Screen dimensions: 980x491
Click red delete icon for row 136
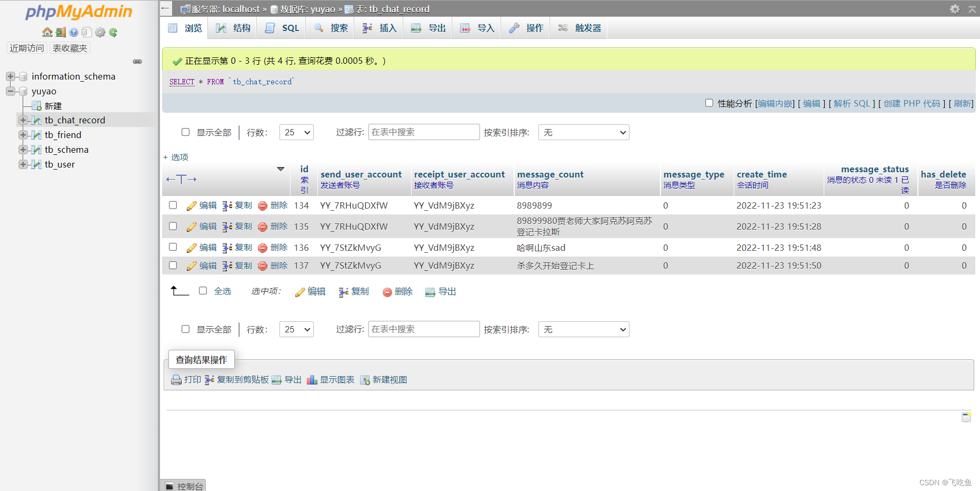point(263,248)
